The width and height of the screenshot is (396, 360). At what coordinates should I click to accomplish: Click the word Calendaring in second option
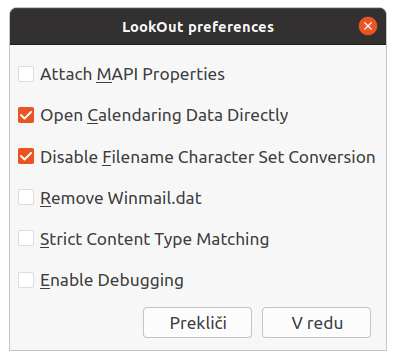134,116
